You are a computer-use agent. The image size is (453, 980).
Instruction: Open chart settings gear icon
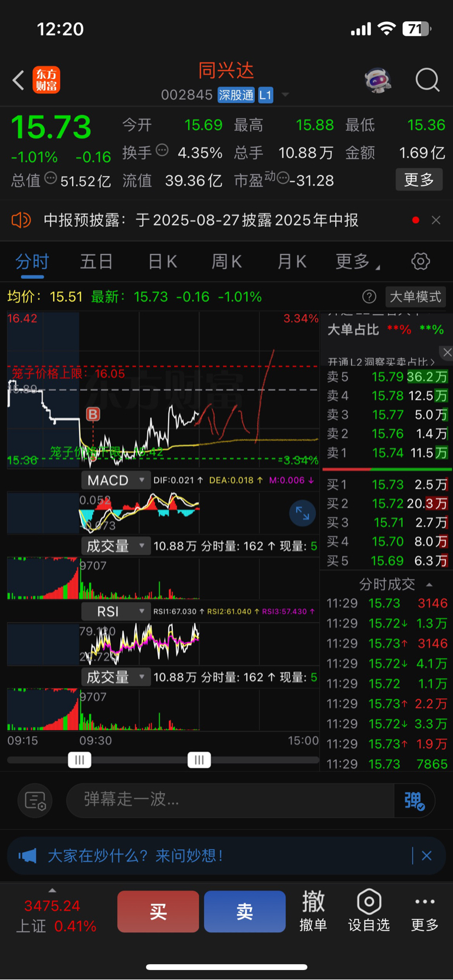click(421, 261)
